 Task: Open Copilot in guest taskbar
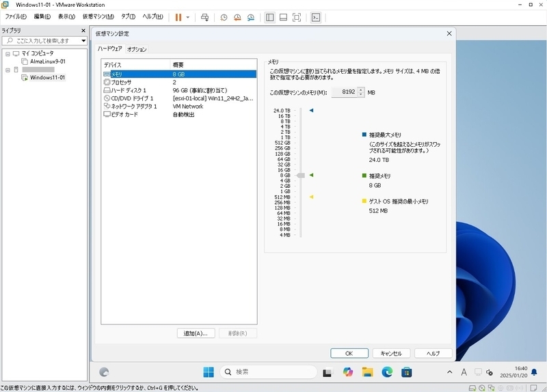pos(347,372)
